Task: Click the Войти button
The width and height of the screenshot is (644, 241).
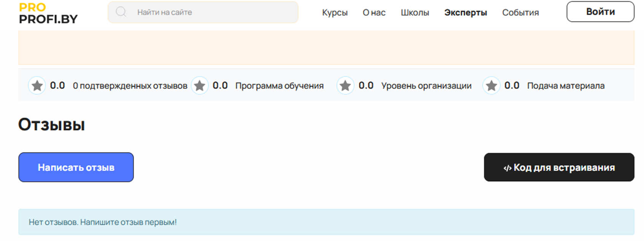Action: 600,12
